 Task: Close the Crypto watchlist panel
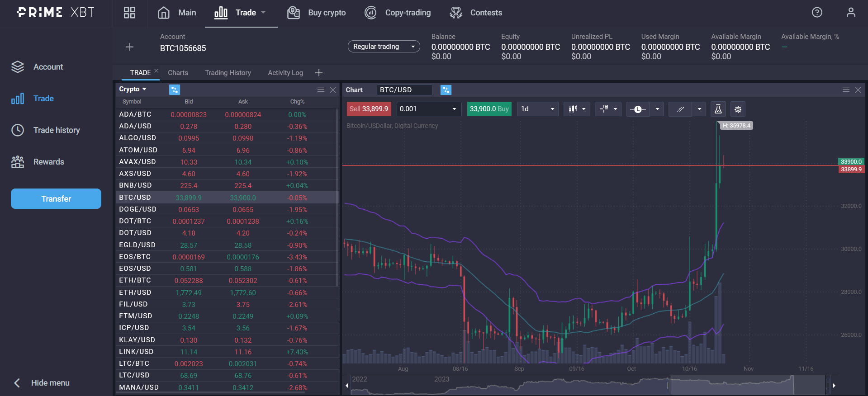point(333,90)
